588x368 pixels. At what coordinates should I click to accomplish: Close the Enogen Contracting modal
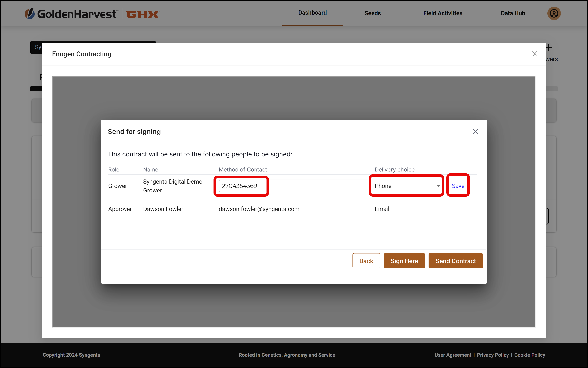pyautogui.click(x=534, y=54)
